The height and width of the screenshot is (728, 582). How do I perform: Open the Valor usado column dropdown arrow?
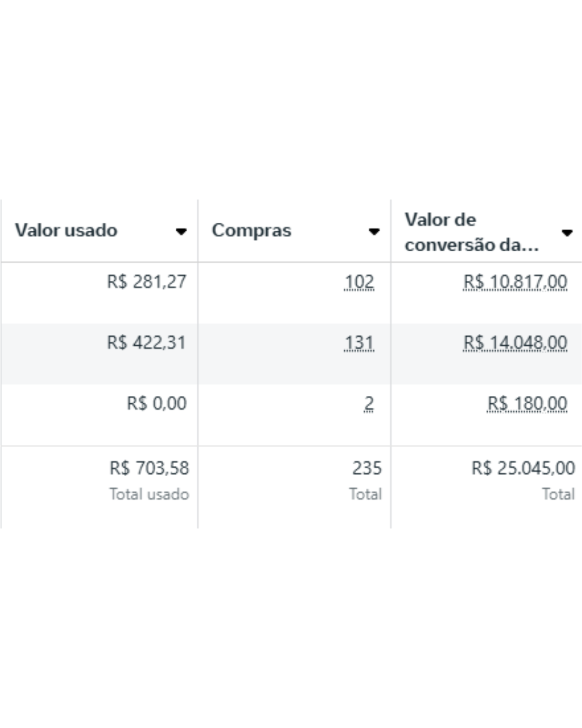(x=181, y=231)
